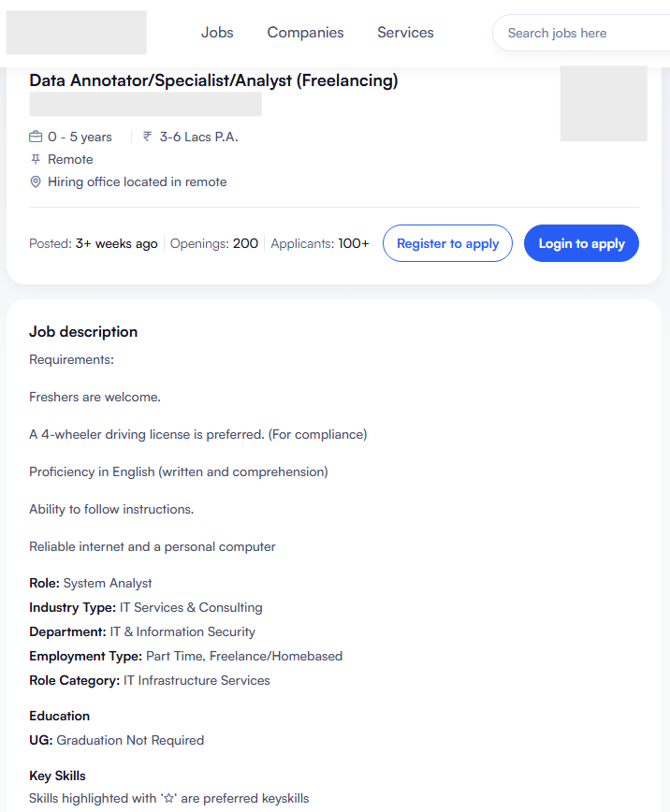
Task: Click the location marker icon
Action: (36, 181)
